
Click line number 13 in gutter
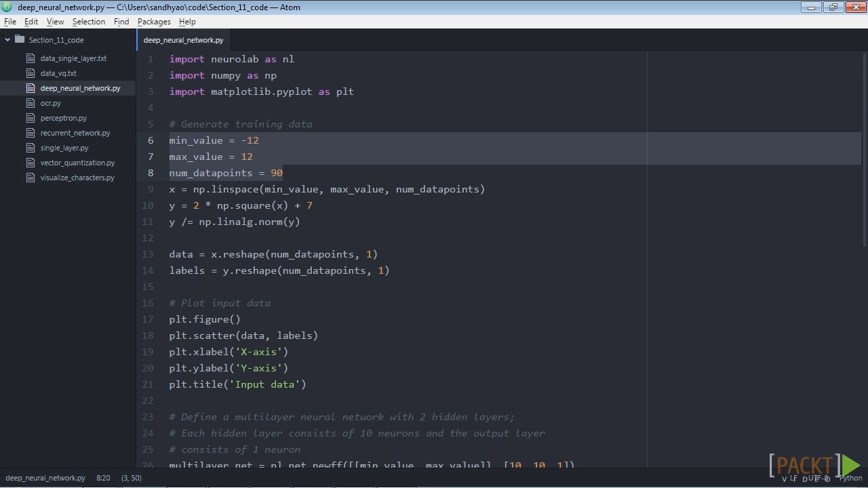[x=149, y=254]
